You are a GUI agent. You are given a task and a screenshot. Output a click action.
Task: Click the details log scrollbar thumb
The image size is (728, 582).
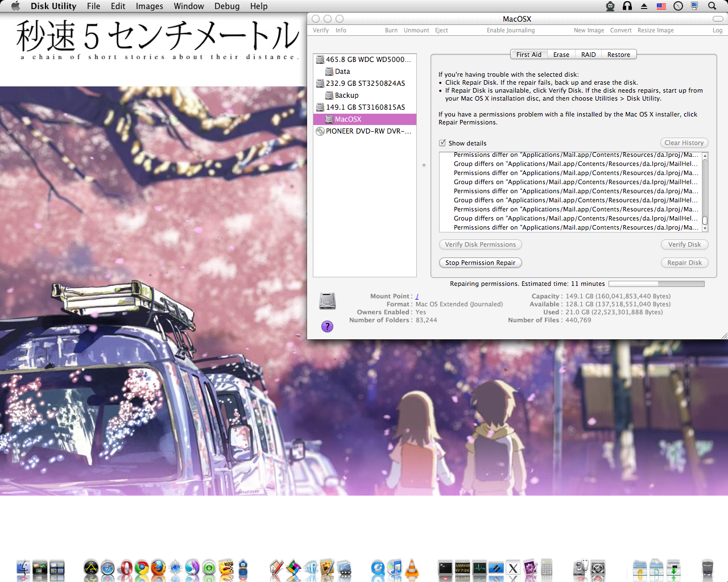[x=705, y=220]
